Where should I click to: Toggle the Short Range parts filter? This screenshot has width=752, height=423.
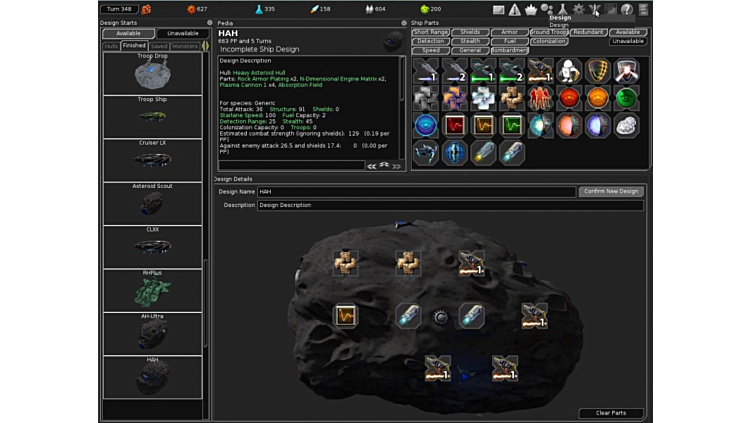click(x=431, y=32)
